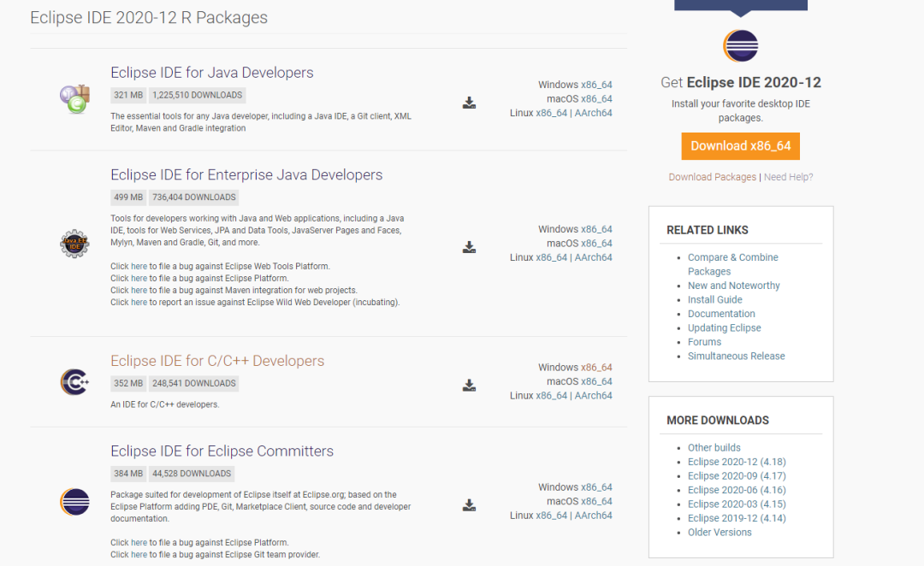Screen dimensions: 924x566
Task: Open Eclipse IDE for Enterprise Java Developers title
Action: coord(246,175)
